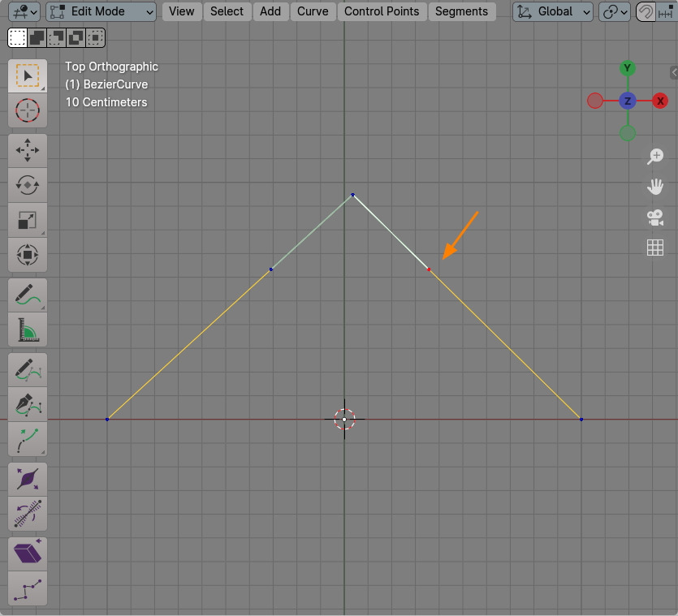The height and width of the screenshot is (616, 678).
Task: Click the positive X axis gizmo
Action: click(x=660, y=101)
